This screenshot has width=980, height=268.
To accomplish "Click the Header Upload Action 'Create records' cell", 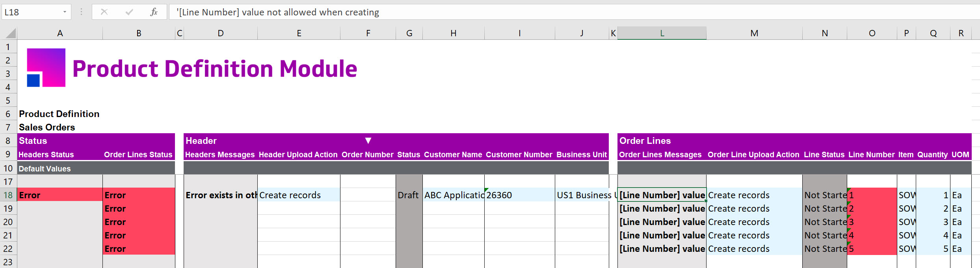I will click(x=298, y=195).
